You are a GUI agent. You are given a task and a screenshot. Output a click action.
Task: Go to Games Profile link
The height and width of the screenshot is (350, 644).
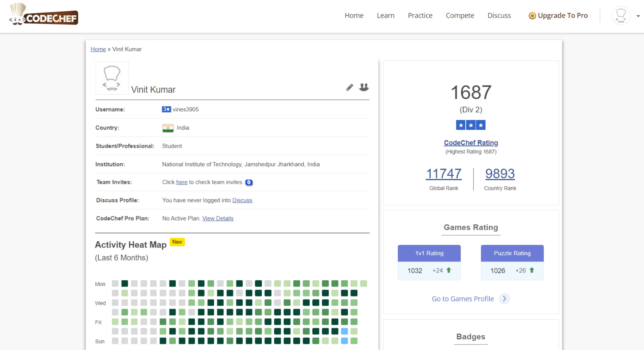pos(463,299)
